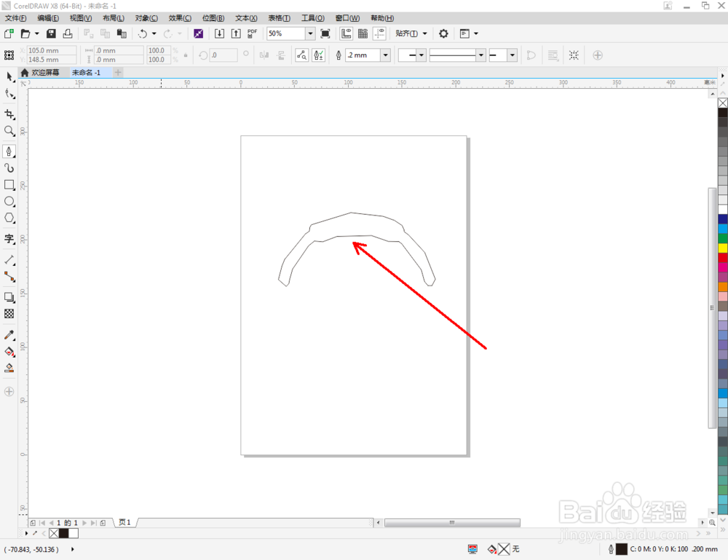Click the X position input field
Viewport: 728px width, 560px height.
pos(52,50)
